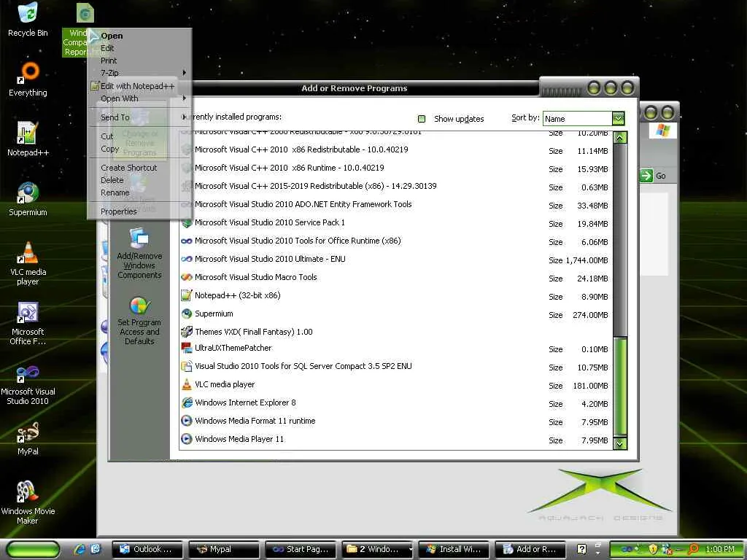The width and height of the screenshot is (747, 560).
Task: Click the Windows Internet Explorer 8 program icon
Action: click(186, 402)
